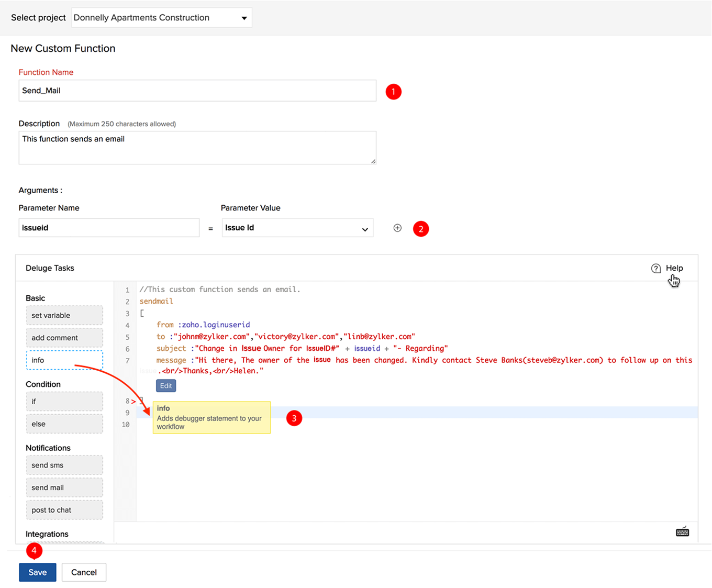Screen dimensions: 712x588
Task: Click the Condition section heading
Action: (x=43, y=384)
